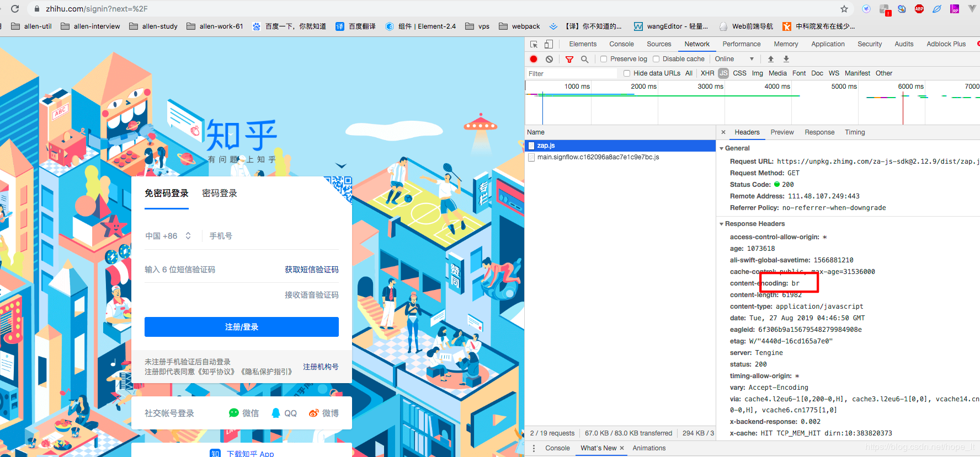Select the main.signflow request row
The image size is (980, 457).
pos(620,157)
